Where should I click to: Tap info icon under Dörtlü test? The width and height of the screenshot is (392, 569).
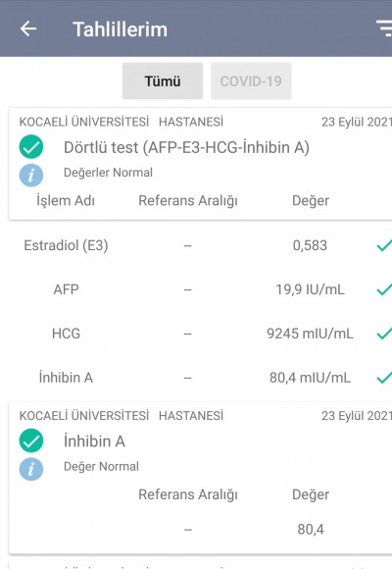[x=31, y=176]
